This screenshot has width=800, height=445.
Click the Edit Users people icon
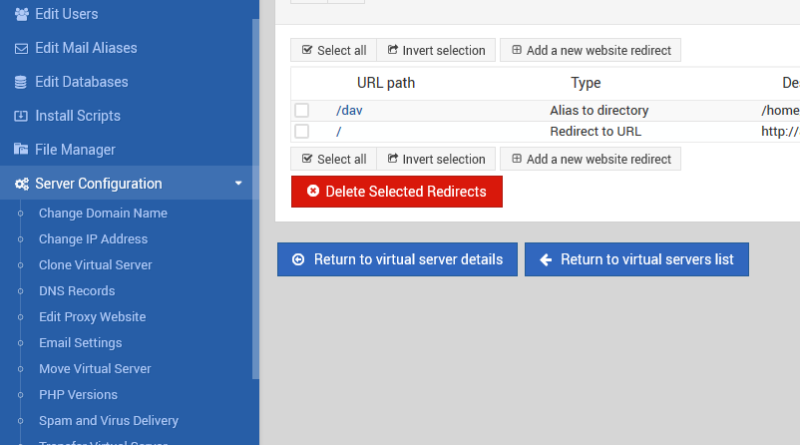[x=21, y=14]
